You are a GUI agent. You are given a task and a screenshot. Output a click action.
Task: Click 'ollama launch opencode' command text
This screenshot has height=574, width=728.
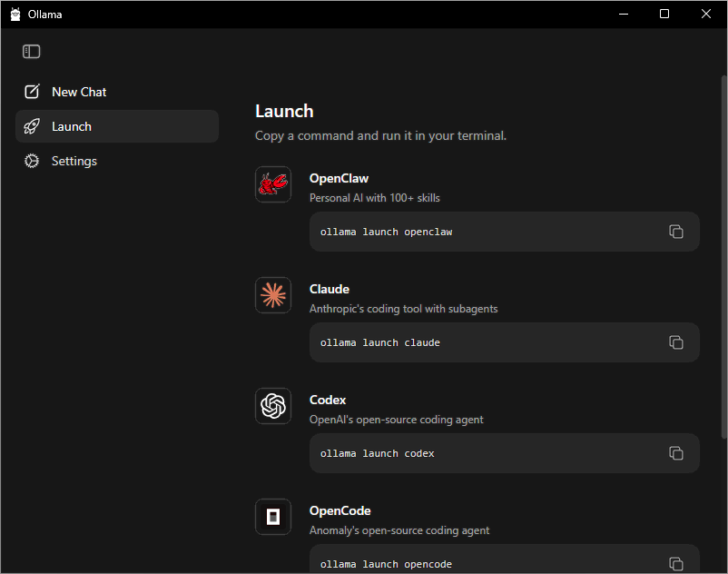[x=387, y=564]
